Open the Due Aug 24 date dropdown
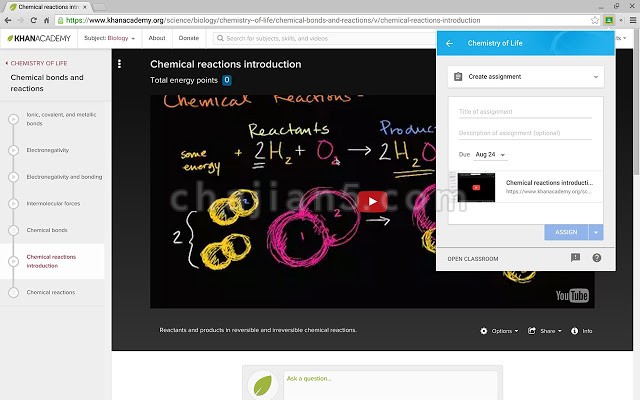The height and width of the screenshot is (400, 640). pos(490,155)
